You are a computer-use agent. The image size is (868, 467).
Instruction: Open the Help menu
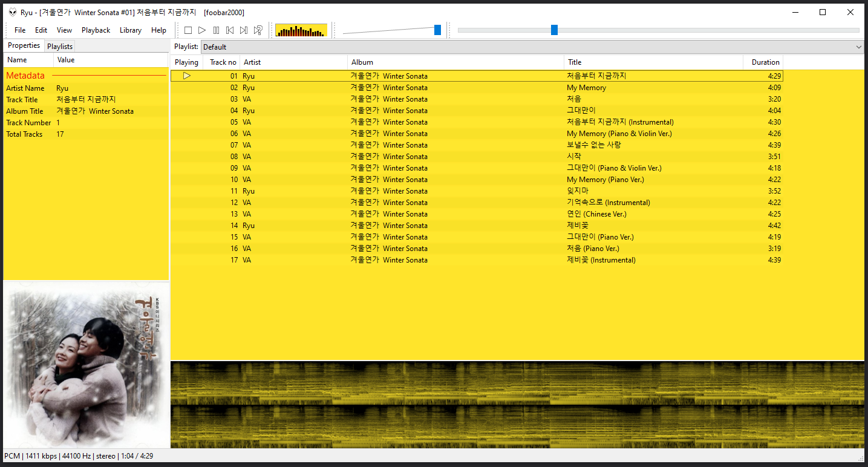pyautogui.click(x=158, y=30)
